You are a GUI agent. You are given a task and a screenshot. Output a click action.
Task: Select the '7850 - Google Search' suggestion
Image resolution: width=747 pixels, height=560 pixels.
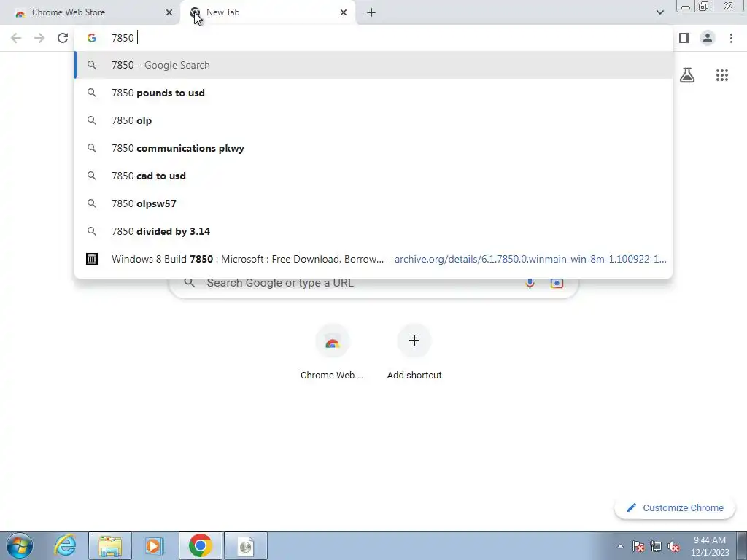tap(373, 65)
